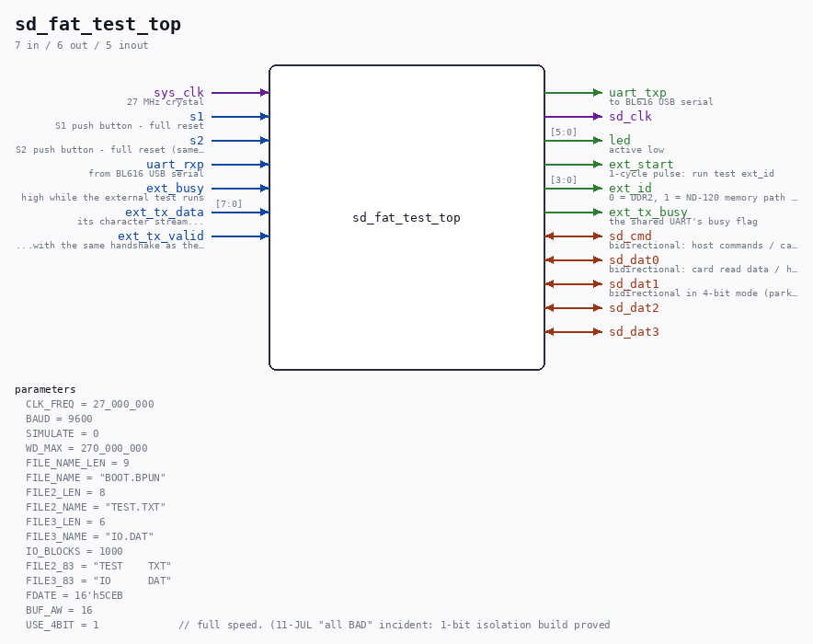Click the sd_dat2 inout port label
Image resolution: width=813 pixels, height=644 pixels.
tap(634, 307)
